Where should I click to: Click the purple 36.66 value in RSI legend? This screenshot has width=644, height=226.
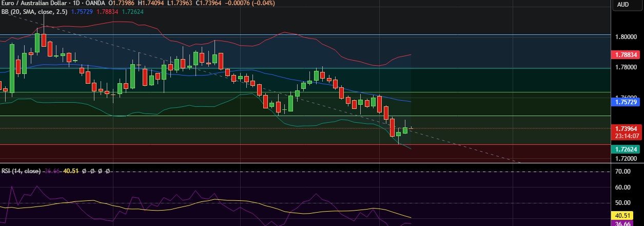51,171
